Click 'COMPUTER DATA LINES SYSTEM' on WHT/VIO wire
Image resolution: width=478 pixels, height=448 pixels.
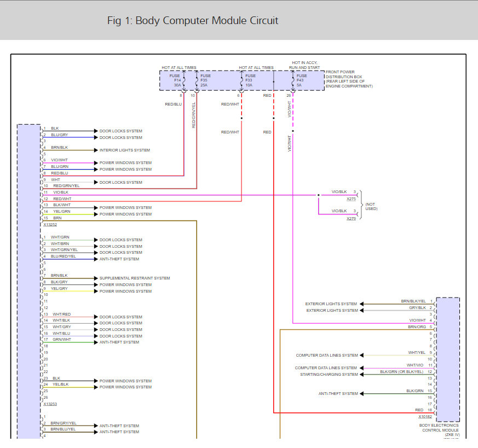click(326, 368)
